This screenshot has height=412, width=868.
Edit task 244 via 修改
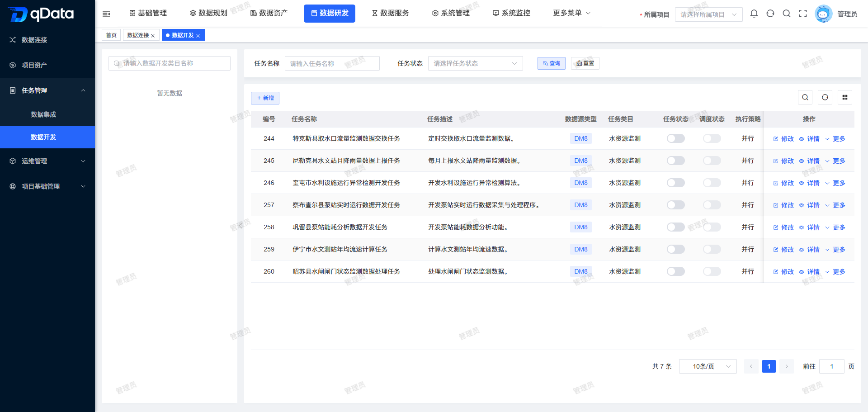pos(783,139)
